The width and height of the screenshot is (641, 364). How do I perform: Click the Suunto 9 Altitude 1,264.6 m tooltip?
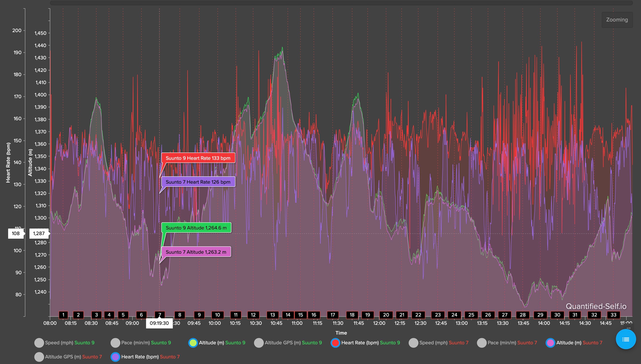point(196,228)
